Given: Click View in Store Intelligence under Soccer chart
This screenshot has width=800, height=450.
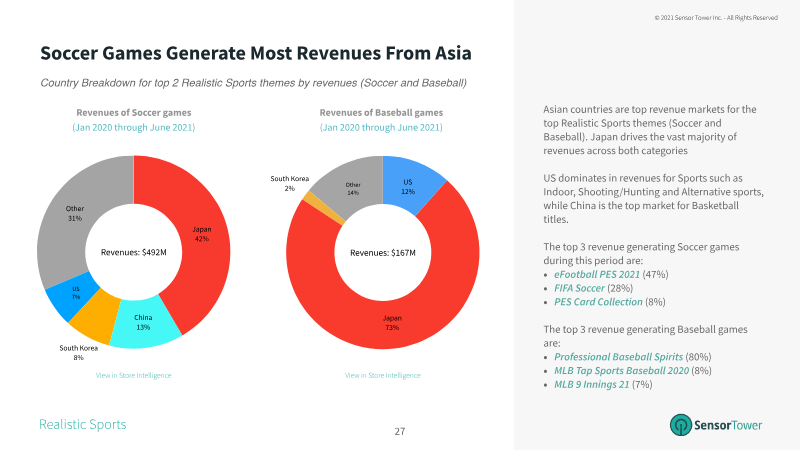Looking at the screenshot, I should (x=134, y=376).
